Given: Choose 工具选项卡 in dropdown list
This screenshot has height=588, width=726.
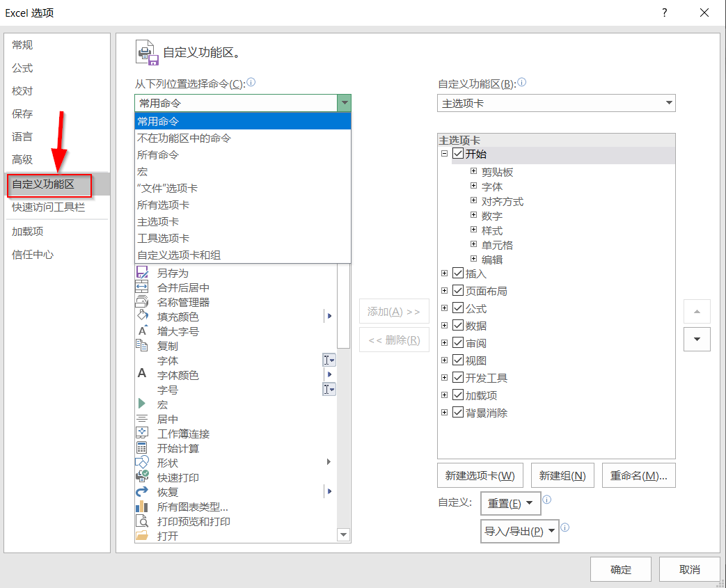Looking at the screenshot, I should (x=243, y=238).
